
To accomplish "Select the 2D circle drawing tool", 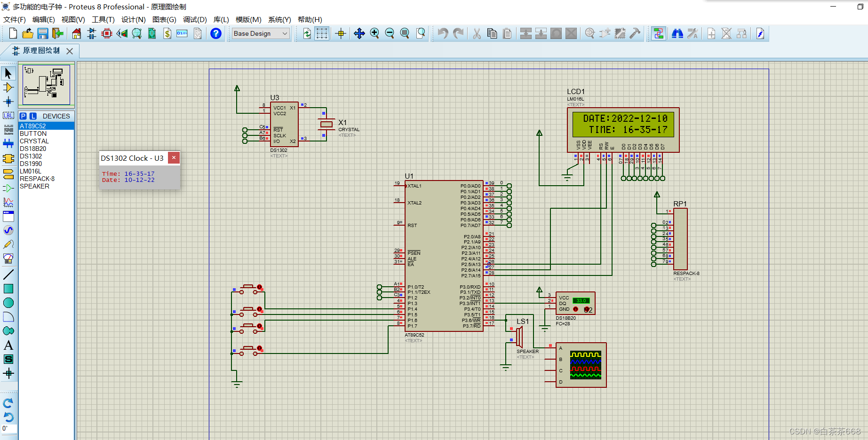I will tap(8, 303).
